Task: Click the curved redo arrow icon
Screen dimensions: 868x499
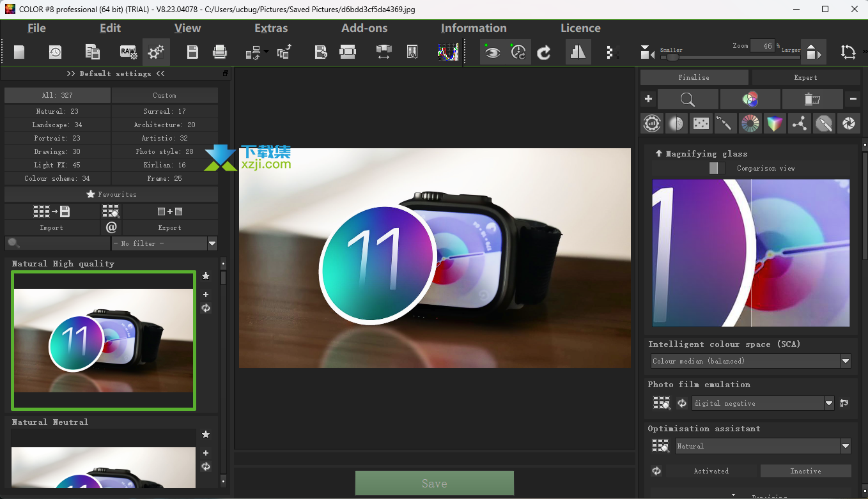Action: [544, 52]
